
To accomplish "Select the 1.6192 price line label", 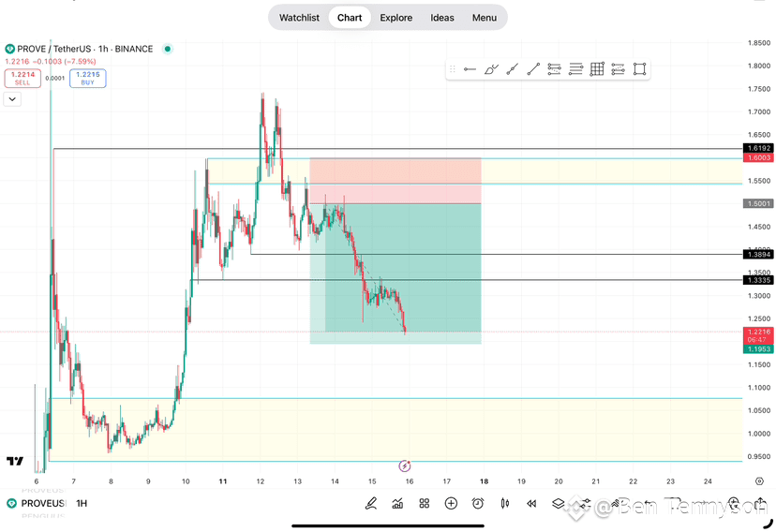I will tap(759, 148).
